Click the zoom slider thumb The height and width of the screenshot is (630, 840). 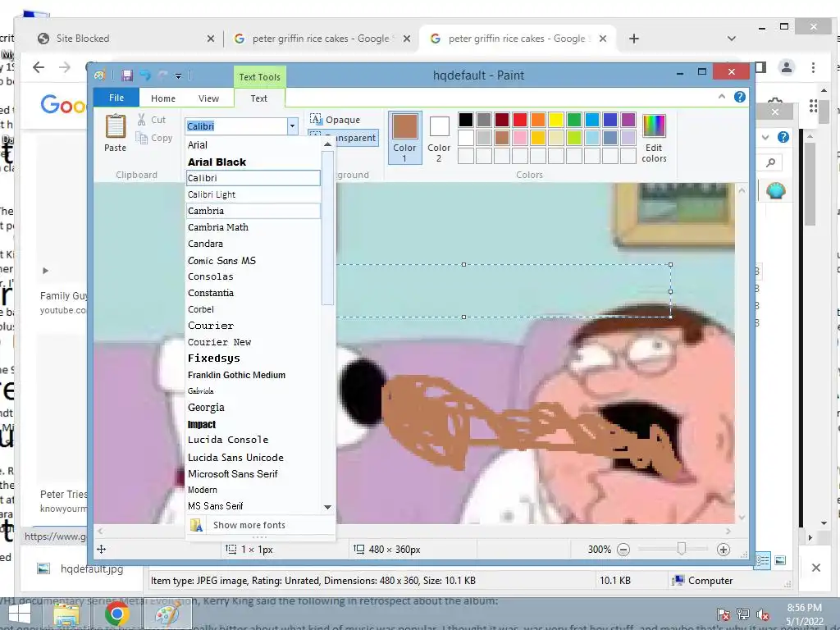tap(682, 549)
